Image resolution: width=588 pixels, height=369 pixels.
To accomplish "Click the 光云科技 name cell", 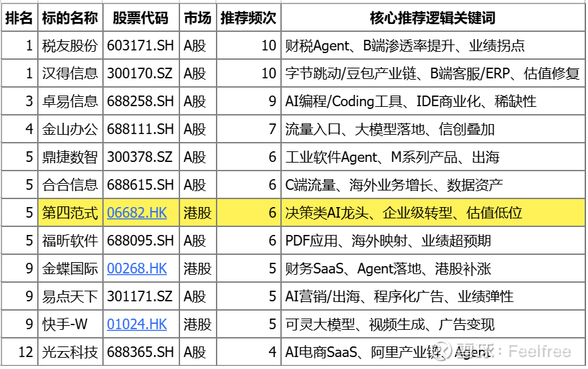I will tap(70, 352).
